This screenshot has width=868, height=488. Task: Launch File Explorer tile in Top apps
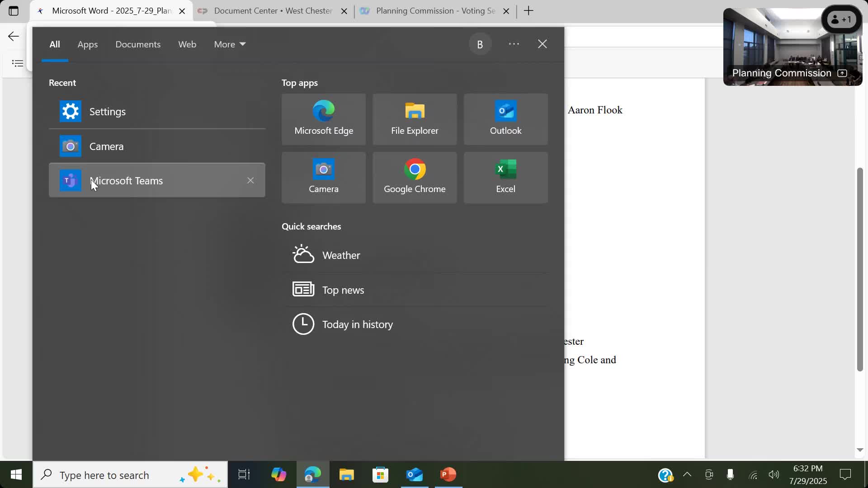coord(415,119)
